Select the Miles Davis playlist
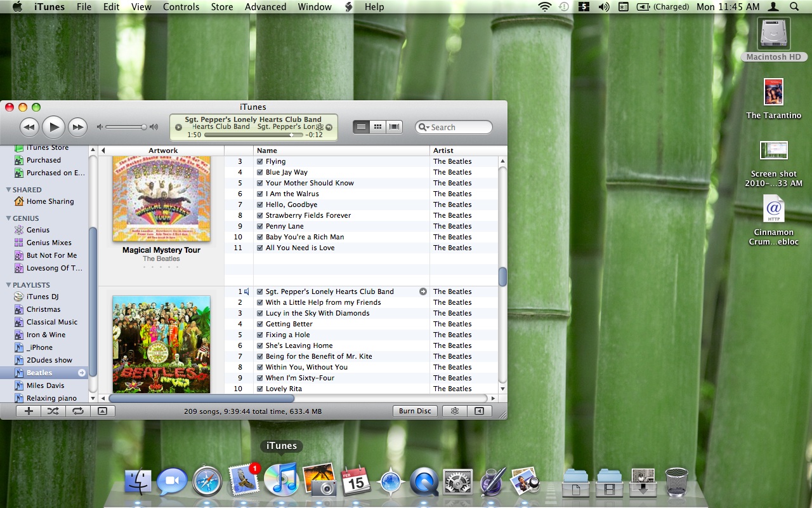The width and height of the screenshot is (812, 508). (44, 385)
